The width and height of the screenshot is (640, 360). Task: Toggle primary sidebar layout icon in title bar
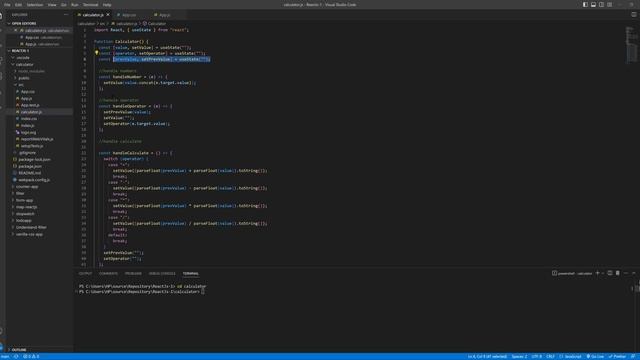point(585,4)
